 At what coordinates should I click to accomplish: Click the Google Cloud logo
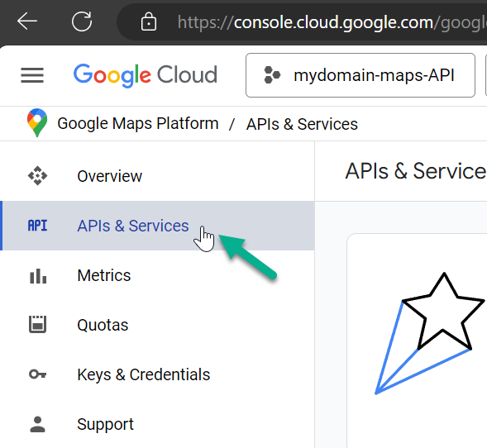(x=145, y=75)
